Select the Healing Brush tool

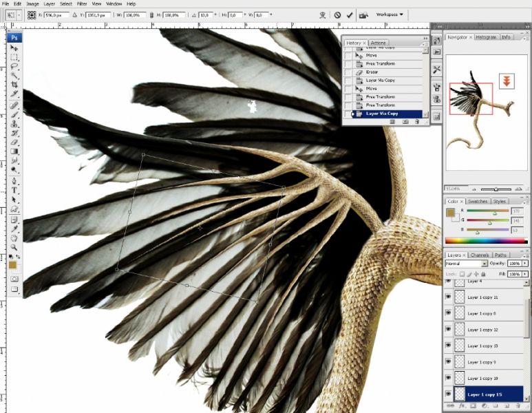14,105
